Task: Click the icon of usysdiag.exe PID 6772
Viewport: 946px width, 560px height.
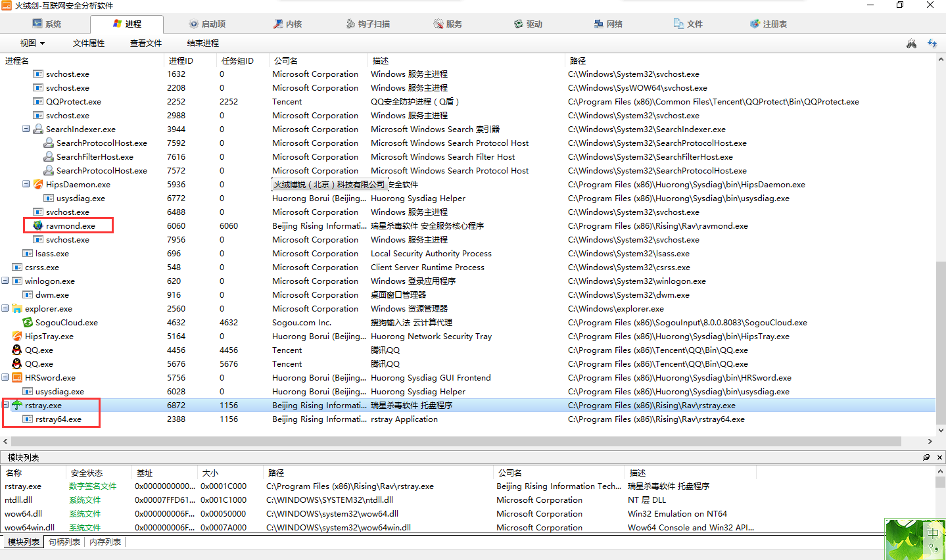Action: click(49, 198)
